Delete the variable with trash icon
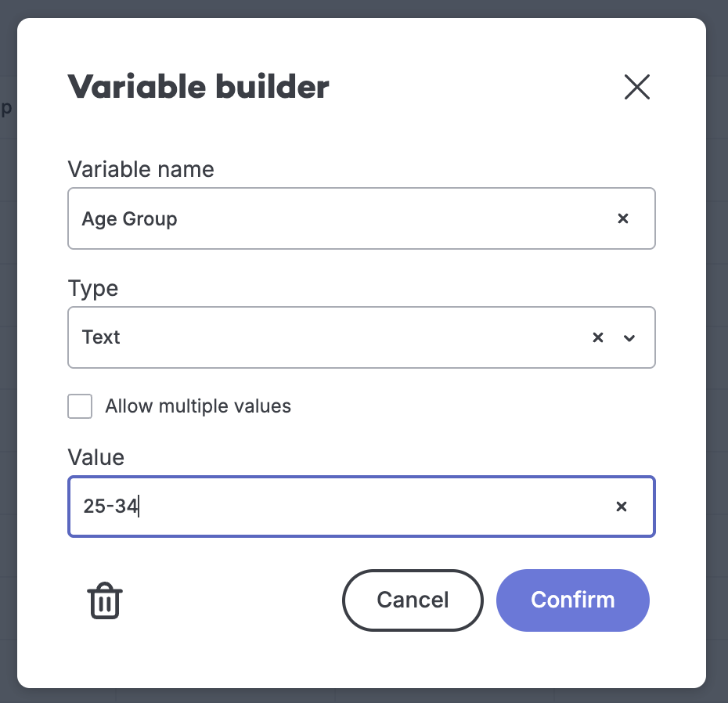This screenshot has height=703, width=728. [105, 601]
